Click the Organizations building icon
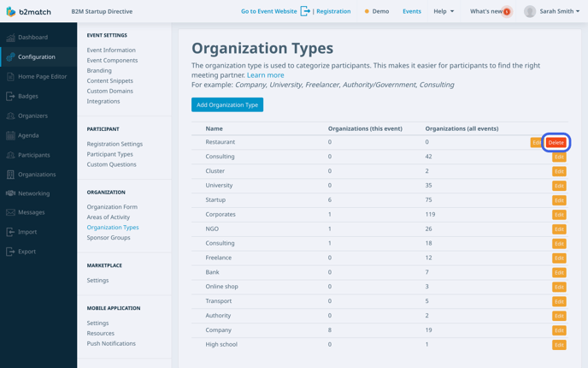 point(10,175)
